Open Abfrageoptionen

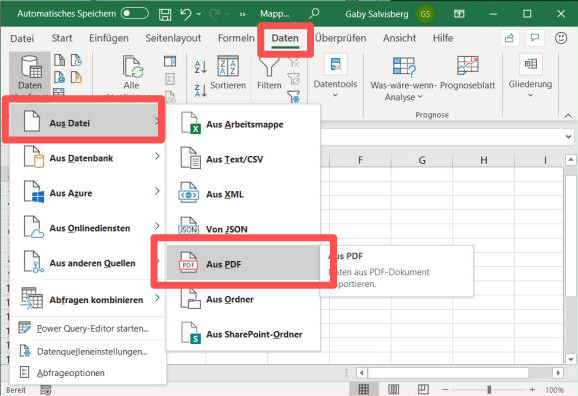(x=88, y=373)
